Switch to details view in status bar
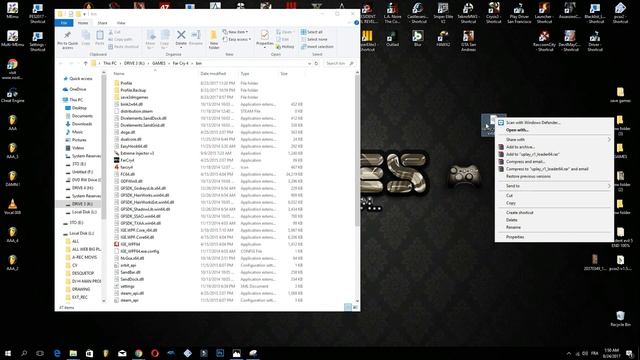 tap(347, 307)
